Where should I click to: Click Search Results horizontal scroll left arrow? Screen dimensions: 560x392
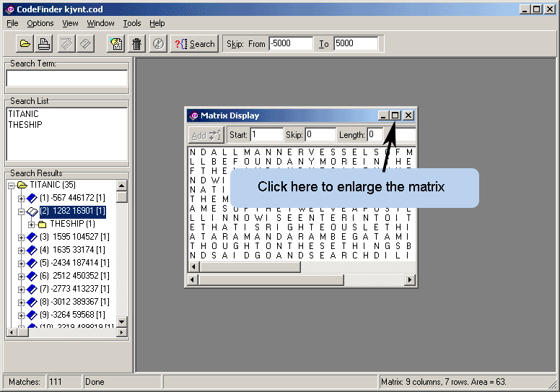(x=12, y=332)
